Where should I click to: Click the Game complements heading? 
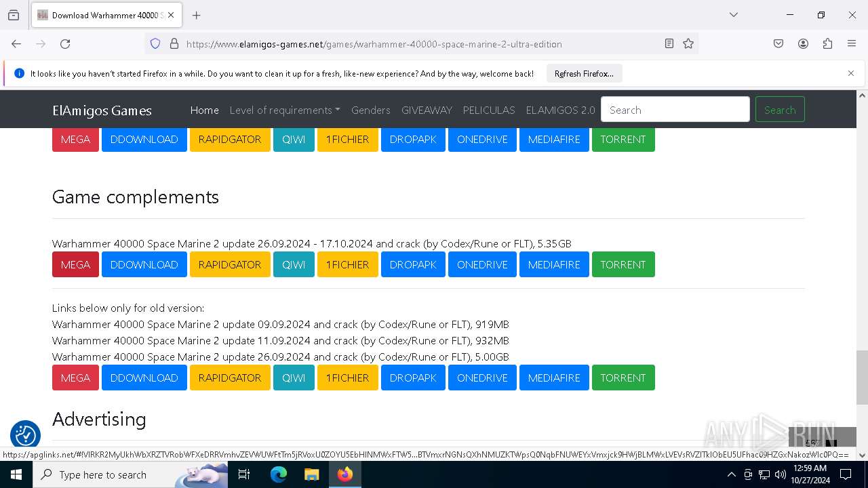pyautogui.click(x=136, y=197)
